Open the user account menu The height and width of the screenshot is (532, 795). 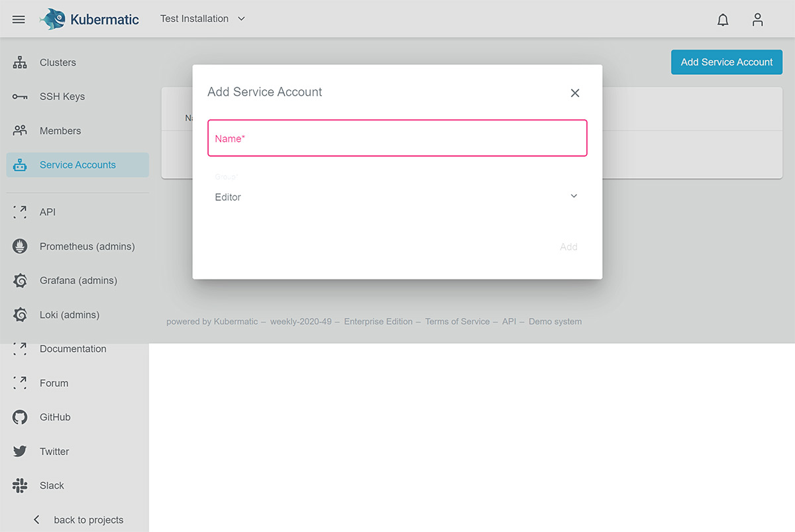tap(757, 19)
